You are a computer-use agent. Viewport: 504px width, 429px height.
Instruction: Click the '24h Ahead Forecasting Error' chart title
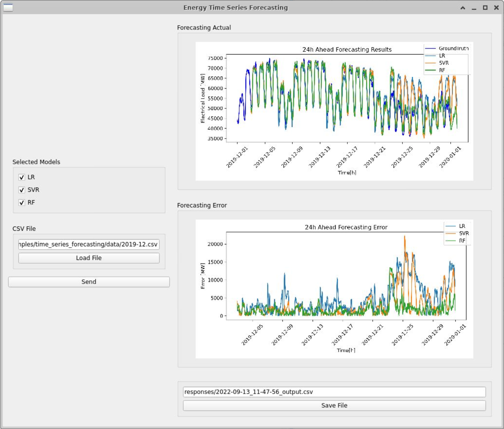point(346,227)
